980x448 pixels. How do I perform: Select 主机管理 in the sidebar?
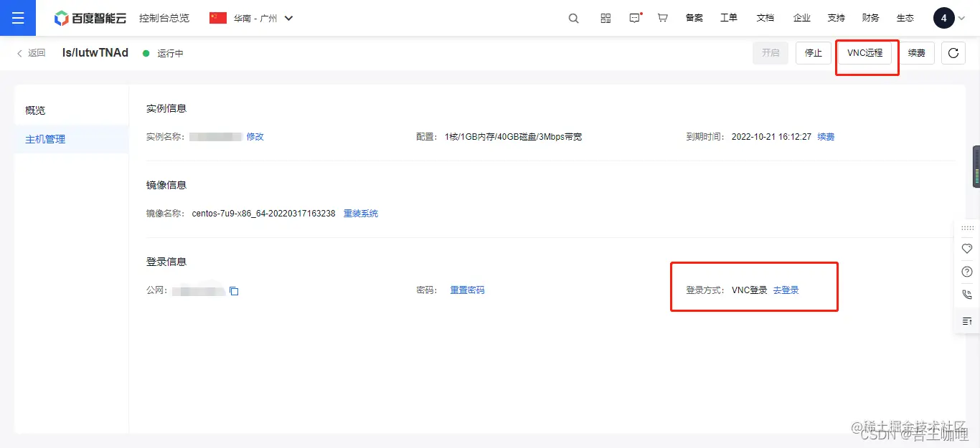click(44, 138)
